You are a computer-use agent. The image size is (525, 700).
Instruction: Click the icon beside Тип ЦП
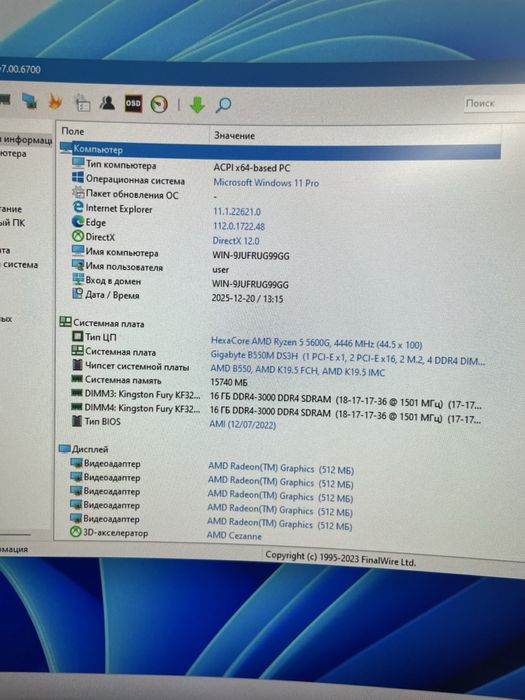(x=78, y=336)
